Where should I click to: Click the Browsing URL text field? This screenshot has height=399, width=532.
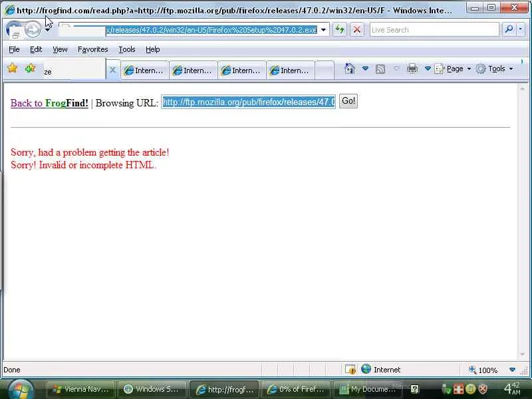248,102
